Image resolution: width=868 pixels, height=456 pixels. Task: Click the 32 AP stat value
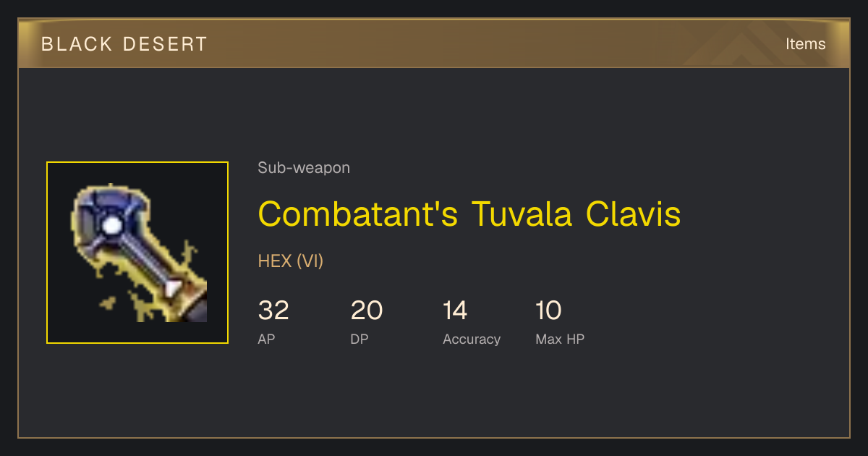[x=273, y=311]
